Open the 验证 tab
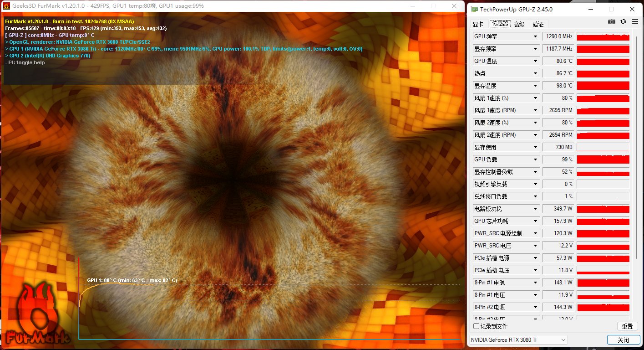Screen dimensions: 644x350 [538, 24]
